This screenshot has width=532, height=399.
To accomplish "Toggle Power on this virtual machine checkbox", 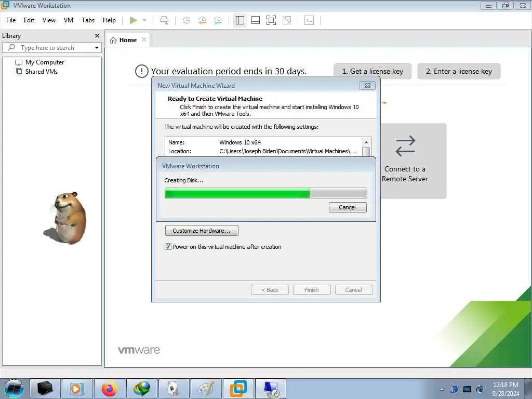I will click(x=168, y=247).
